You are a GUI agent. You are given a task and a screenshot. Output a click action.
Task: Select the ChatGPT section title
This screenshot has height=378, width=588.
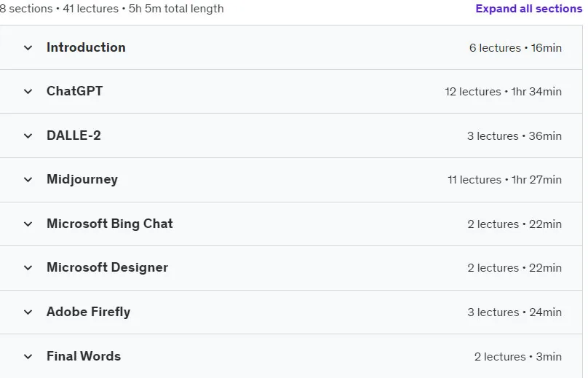click(75, 91)
